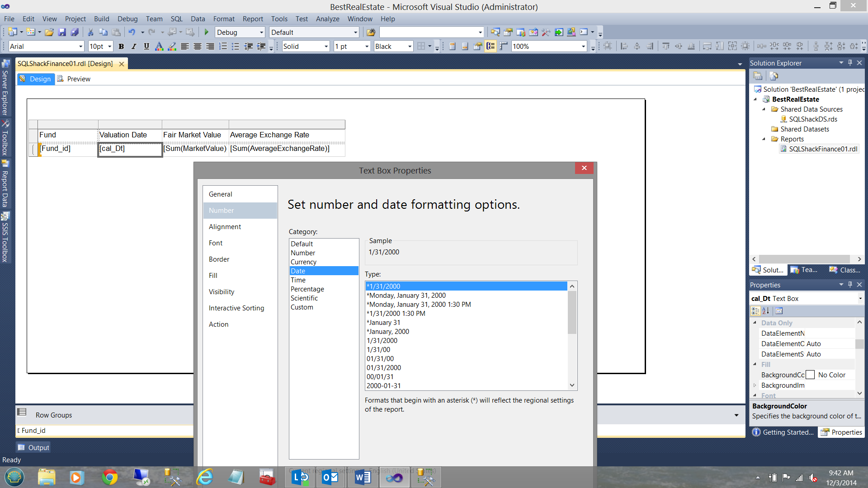Image resolution: width=868 pixels, height=488 pixels.
Task: Click the Open File folder icon
Action: pos(49,32)
